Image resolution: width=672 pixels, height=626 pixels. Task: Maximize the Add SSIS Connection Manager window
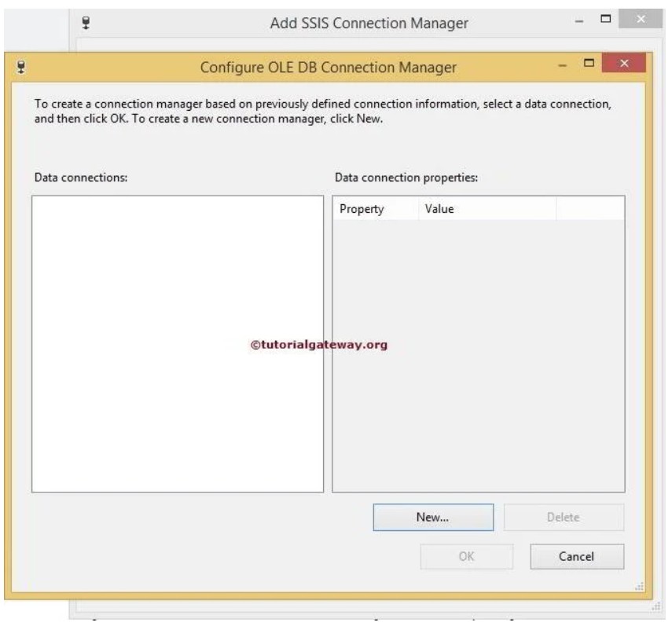click(x=605, y=18)
